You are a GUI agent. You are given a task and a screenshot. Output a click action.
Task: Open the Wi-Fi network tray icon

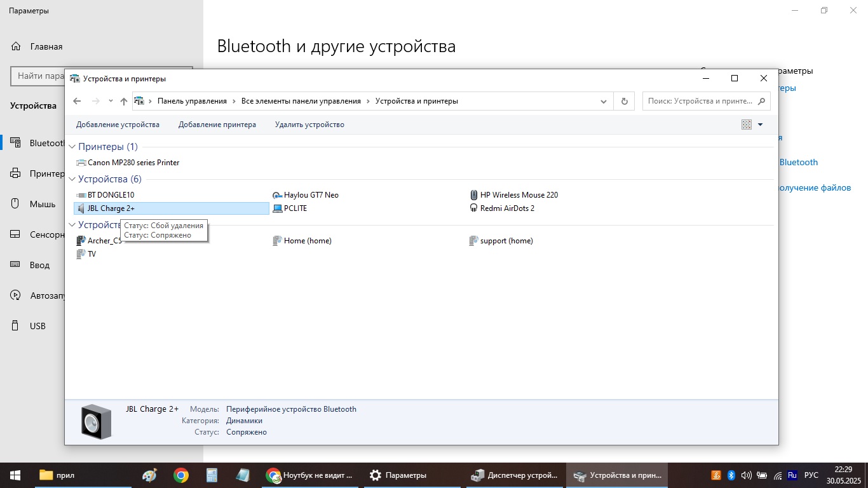(777, 475)
